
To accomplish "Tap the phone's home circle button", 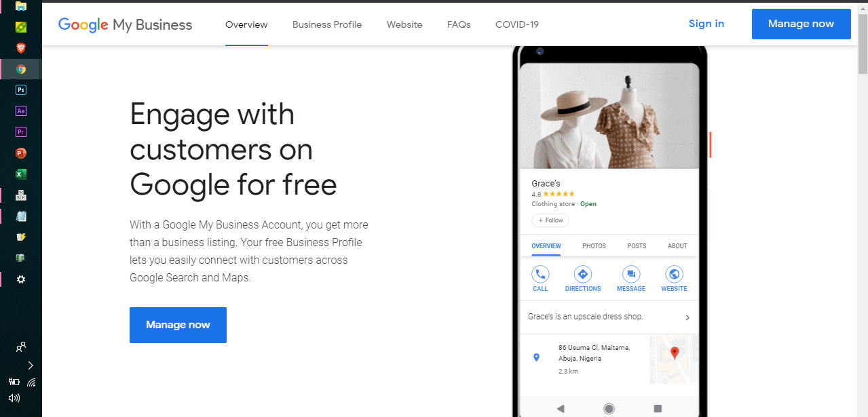I will point(609,408).
